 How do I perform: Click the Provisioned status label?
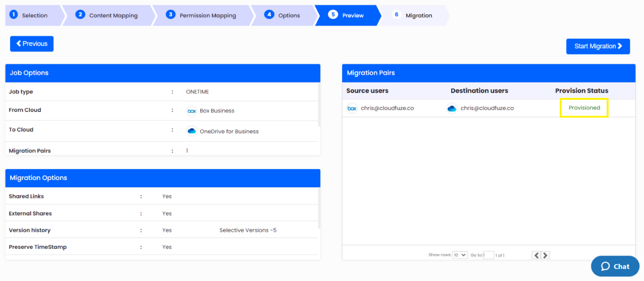click(584, 108)
